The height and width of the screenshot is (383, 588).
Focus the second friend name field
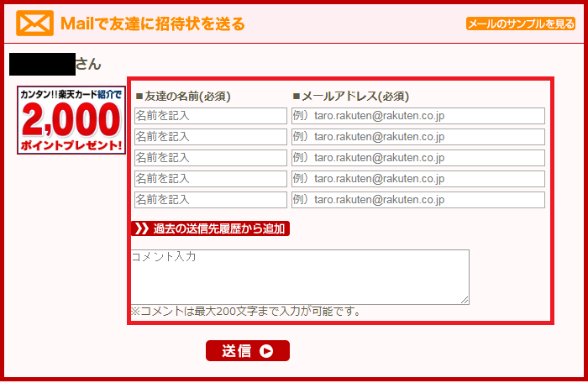(211, 137)
